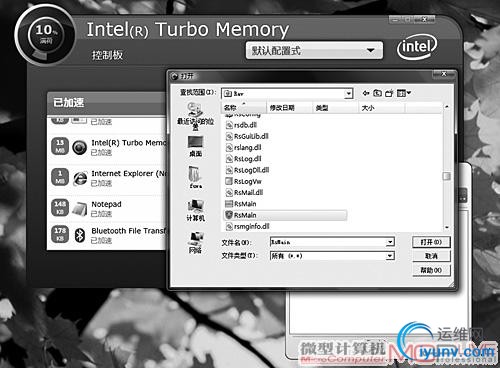This screenshot has height=368, width=500.
Task: Select 桌面 desktop icon in places bar
Action: 195,142
